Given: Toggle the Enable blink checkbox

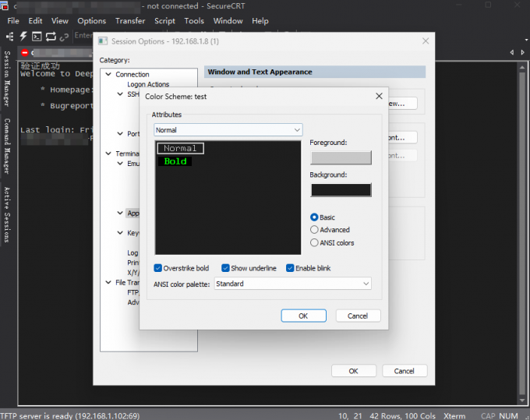Looking at the screenshot, I should (290, 268).
